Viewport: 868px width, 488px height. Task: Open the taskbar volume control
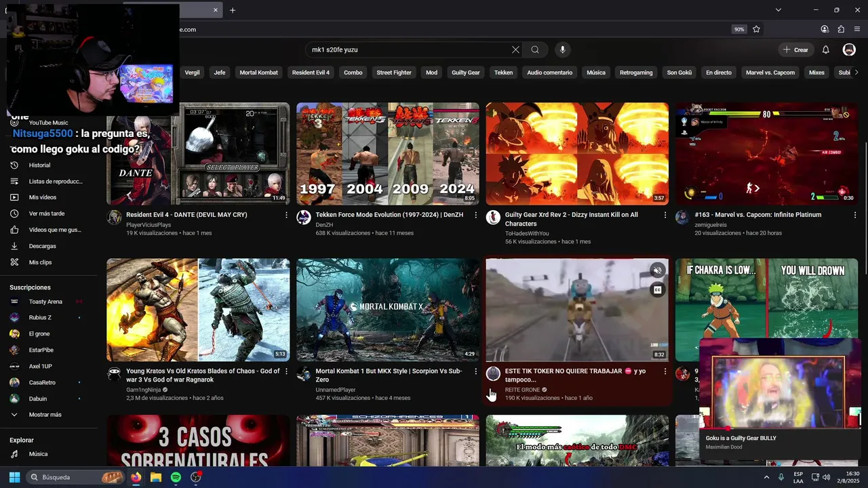tap(827, 477)
